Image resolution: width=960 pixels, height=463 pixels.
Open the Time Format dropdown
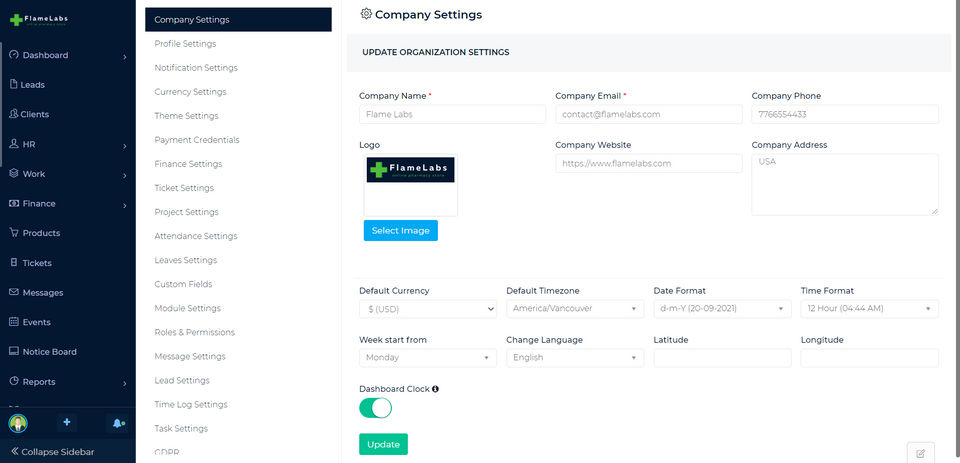[869, 309]
